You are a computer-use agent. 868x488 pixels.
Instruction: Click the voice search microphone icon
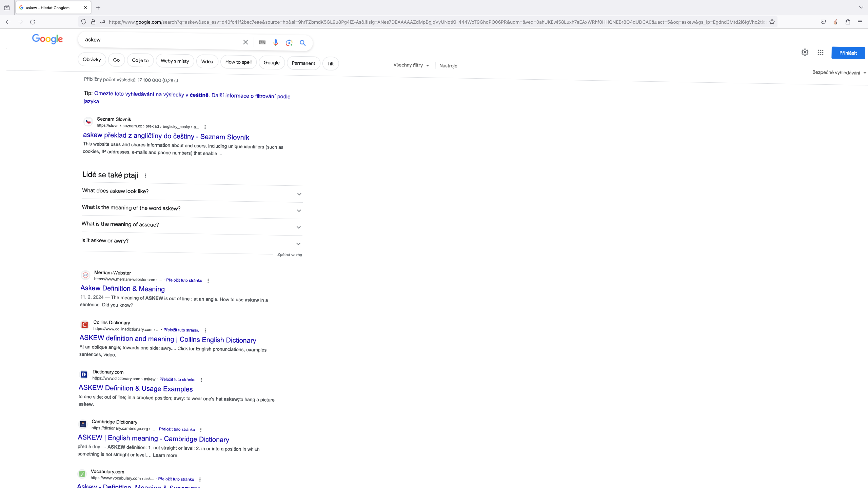pos(276,43)
